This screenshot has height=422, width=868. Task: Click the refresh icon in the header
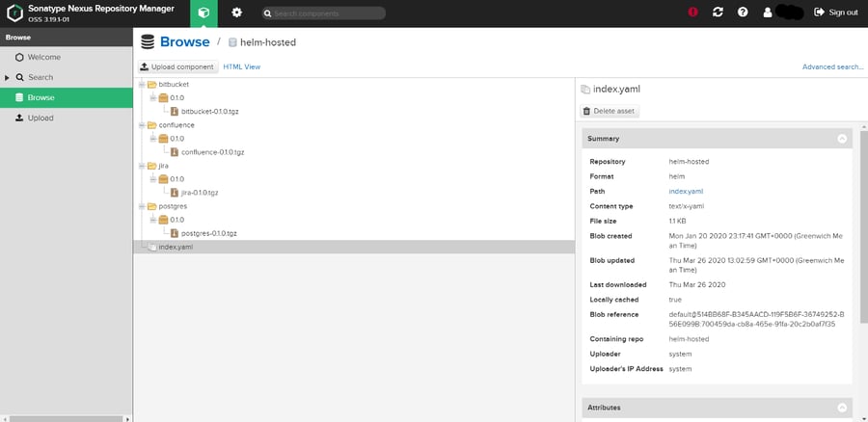tap(718, 13)
